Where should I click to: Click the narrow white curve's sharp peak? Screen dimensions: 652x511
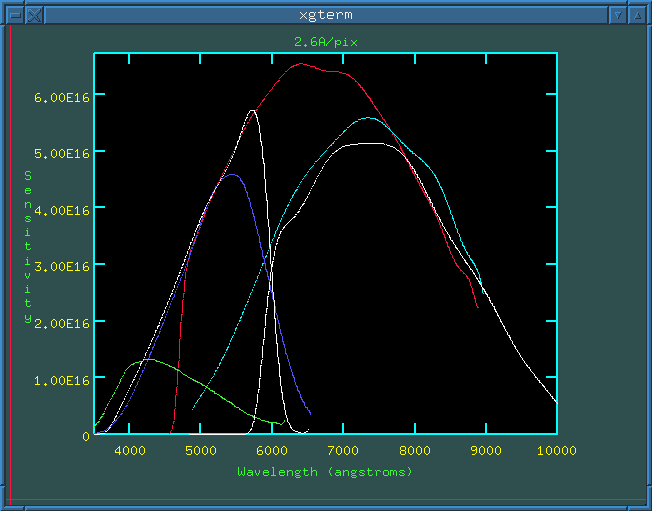pos(253,111)
